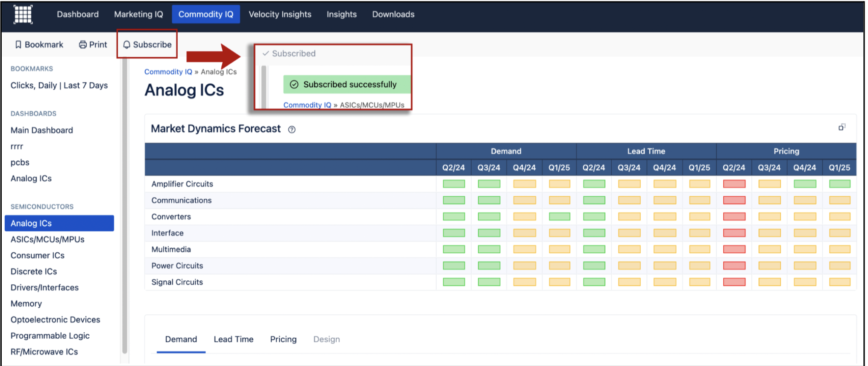Image resolution: width=868 pixels, height=366 pixels.
Task: Switch to the Pricing tab
Action: 283,339
